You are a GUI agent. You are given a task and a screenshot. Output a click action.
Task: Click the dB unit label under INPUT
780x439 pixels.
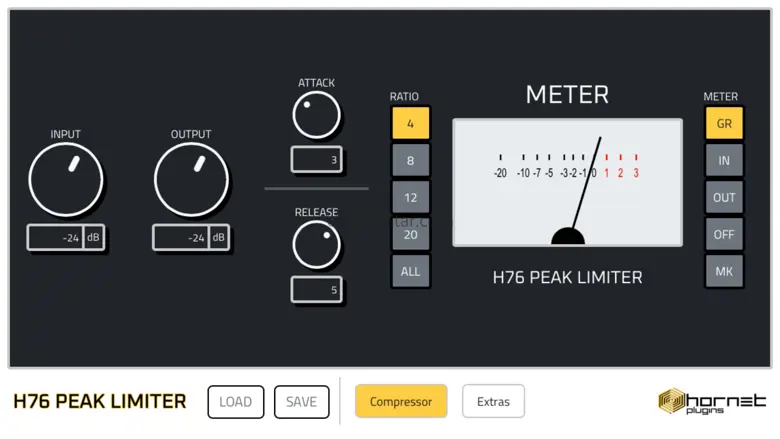click(x=94, y=238)
